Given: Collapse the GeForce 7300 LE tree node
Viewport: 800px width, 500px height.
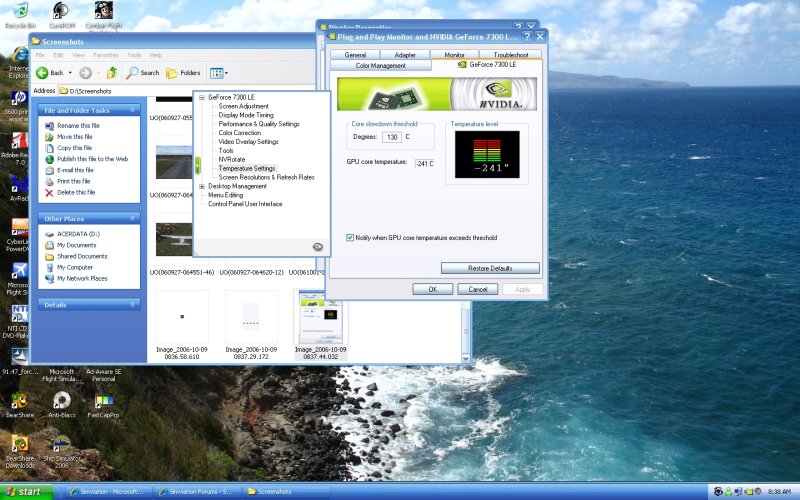Looking at the screenshot, I should [x=201, y=97].
